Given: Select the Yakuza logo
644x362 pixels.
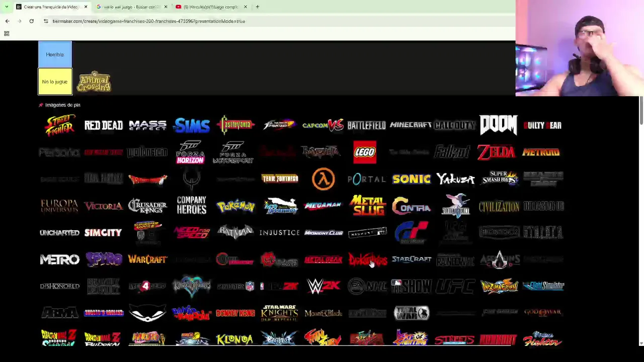Looking at the screenshot, I should click(x=456, y=179).
